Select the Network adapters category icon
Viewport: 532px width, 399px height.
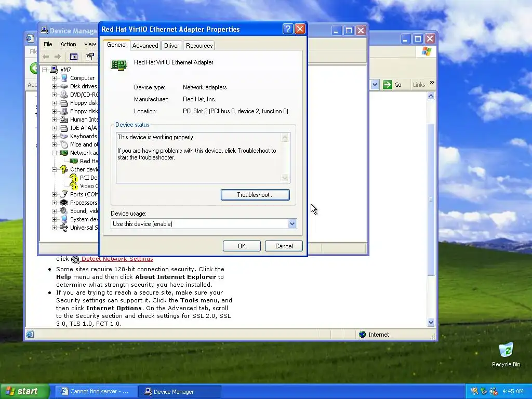pyautogui.click(x=64, y=153)
